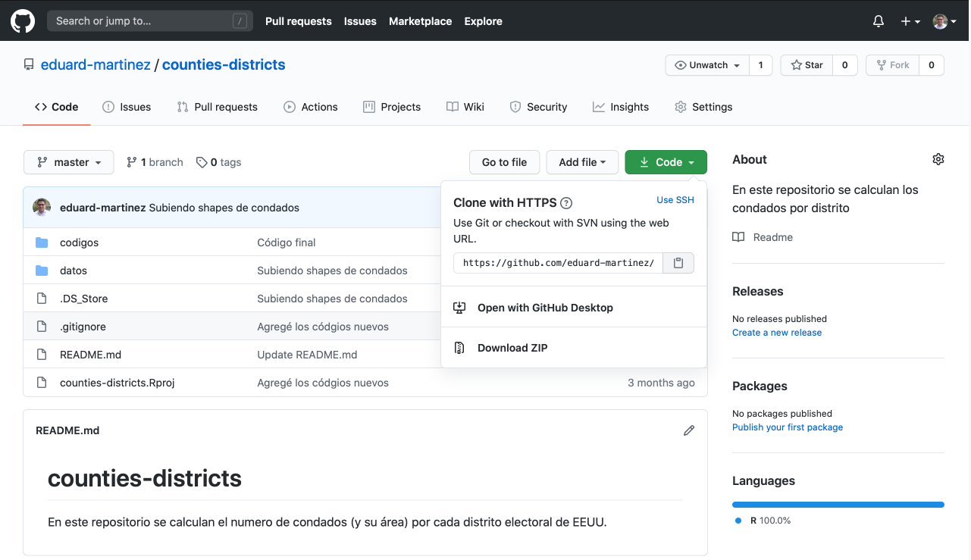Open with GitHub Desktop

click(573, 308)
